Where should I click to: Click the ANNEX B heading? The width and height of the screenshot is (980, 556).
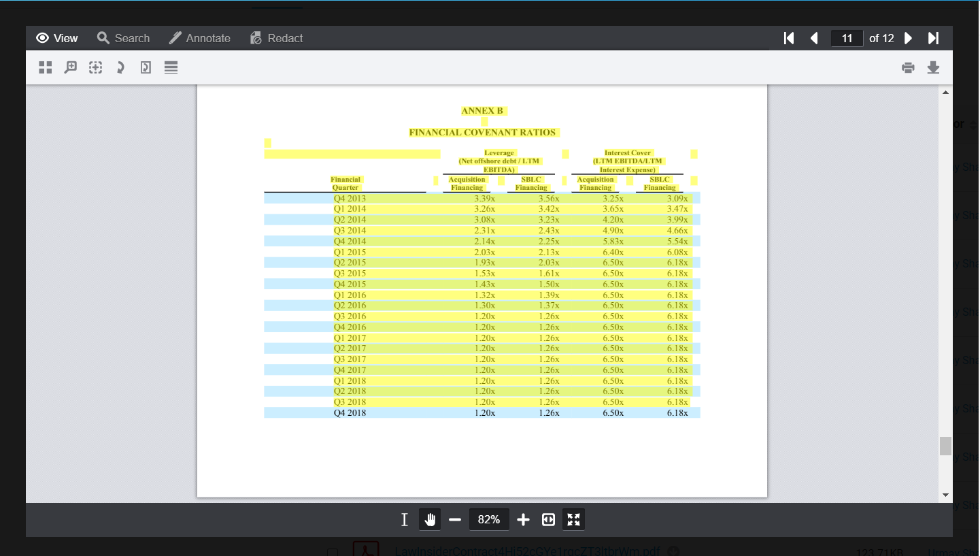pyautogui.click(x=482, y=111)
